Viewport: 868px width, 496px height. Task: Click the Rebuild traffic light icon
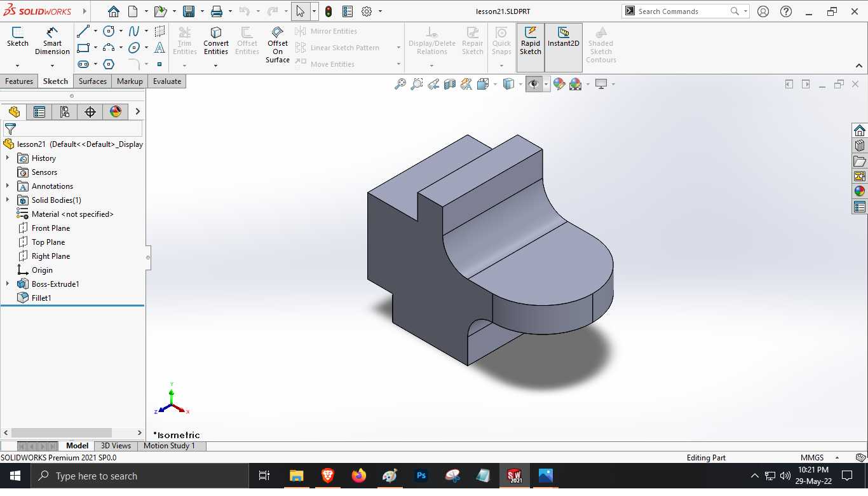(329, 11)
